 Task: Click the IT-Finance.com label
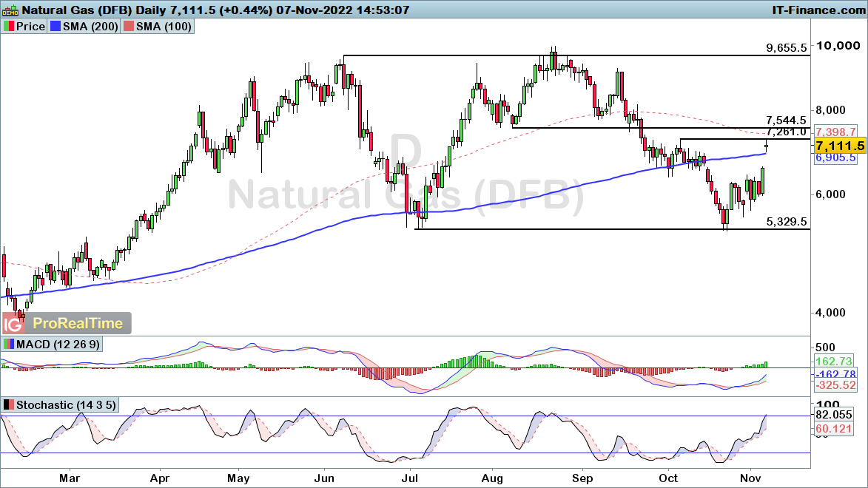click(x=818, y=10)
